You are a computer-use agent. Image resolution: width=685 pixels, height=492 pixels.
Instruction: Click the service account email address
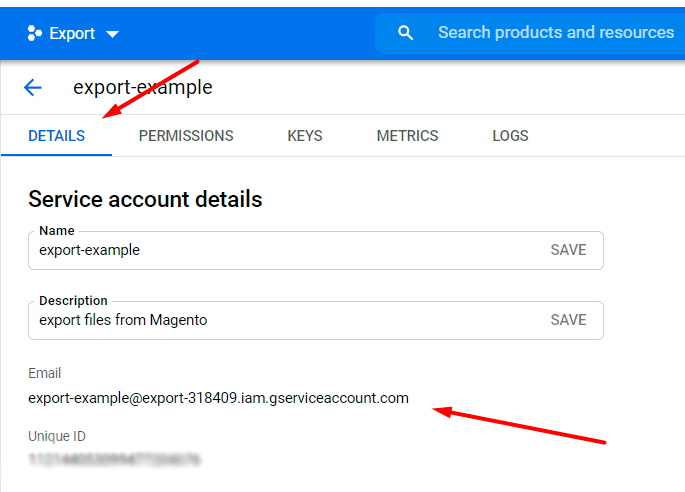pos(218,398)
